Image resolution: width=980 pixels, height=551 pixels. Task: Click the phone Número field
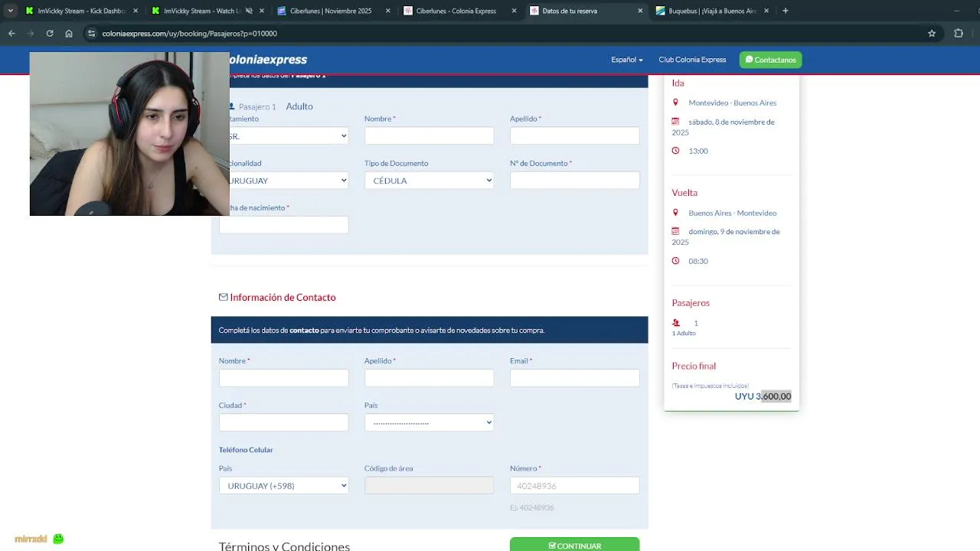pos(574,485)
